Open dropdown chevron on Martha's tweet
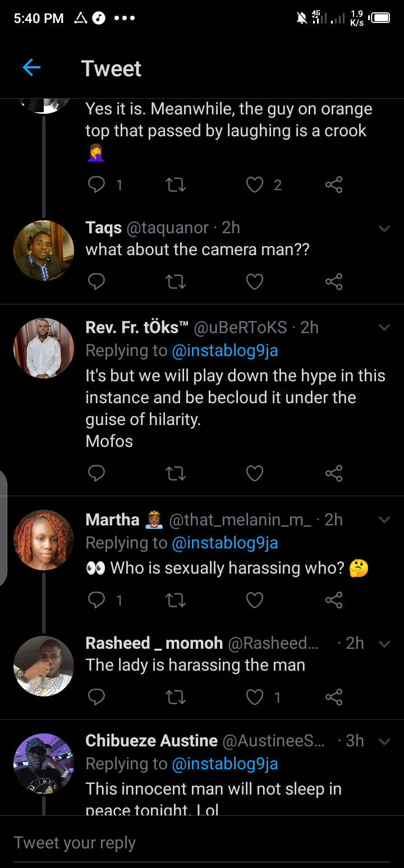404x868 pixels. (384, 520)
